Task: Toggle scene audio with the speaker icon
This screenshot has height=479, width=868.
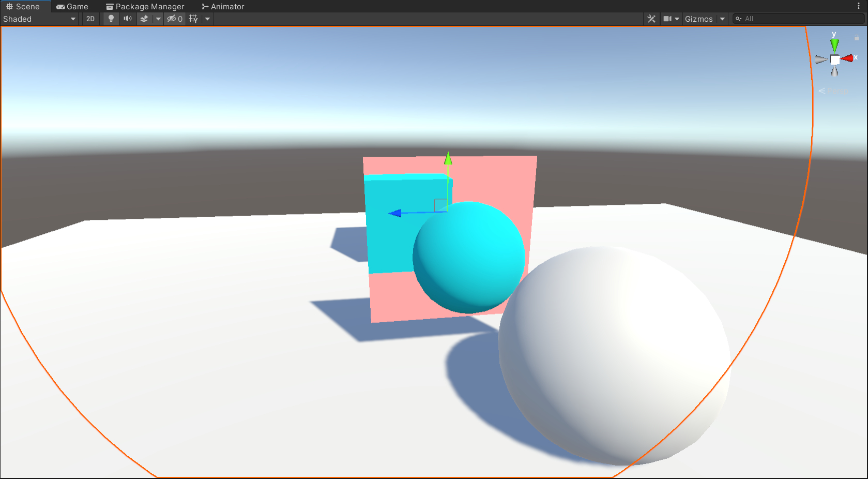Action: click(128, 19)
